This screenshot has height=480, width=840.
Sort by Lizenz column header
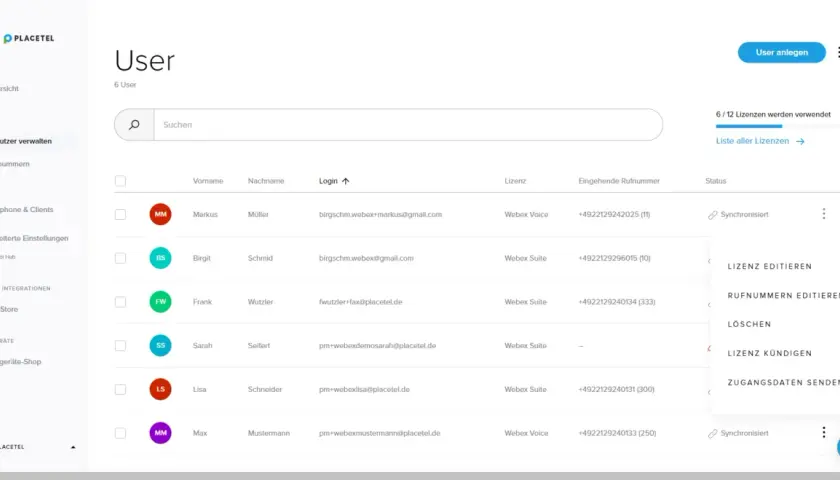[x=515, y=181]
